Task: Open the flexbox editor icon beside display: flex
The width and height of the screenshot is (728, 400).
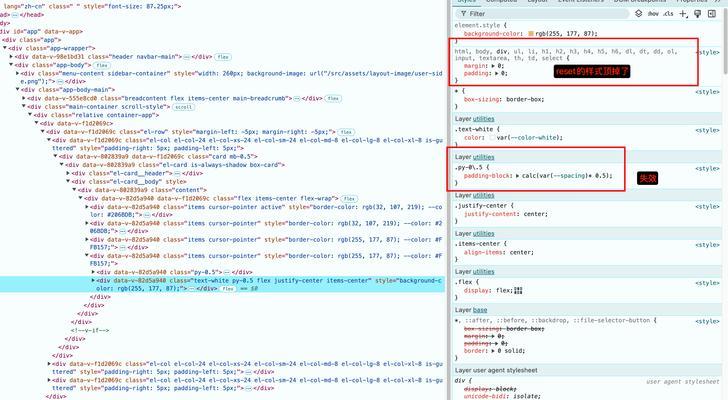Action: [x=519, y=290]
